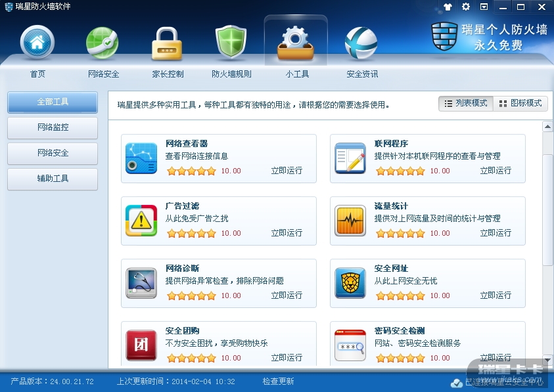
Task: Click the 产品版本 24.00.21.72 text
Action: (x=53, y=381)
